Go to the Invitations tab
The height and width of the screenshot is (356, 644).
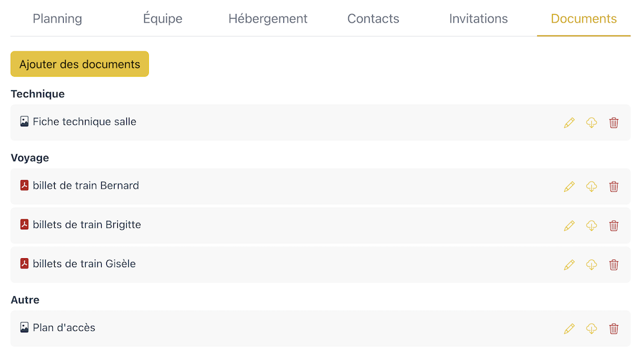(x=478, y=19)
